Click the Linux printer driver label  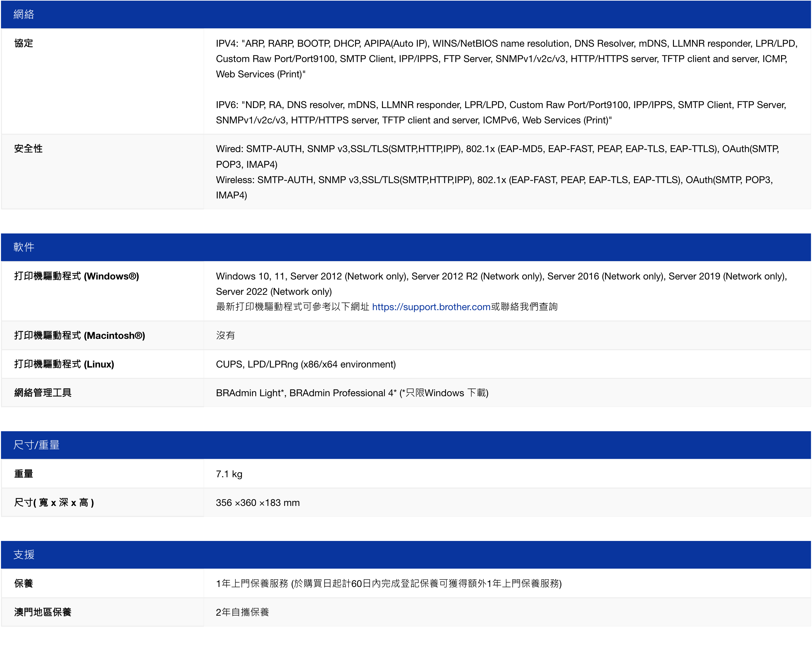[x=64, y=364]
